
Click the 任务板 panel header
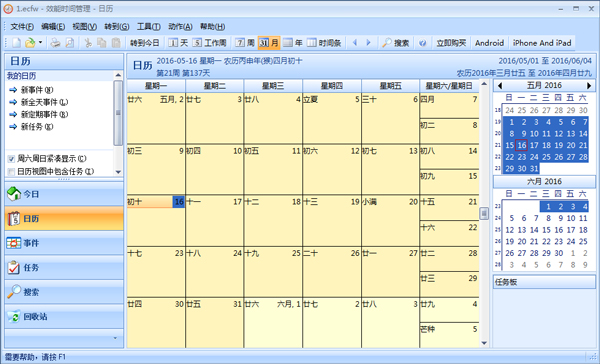pyautogui.click(x=544, y=282)
